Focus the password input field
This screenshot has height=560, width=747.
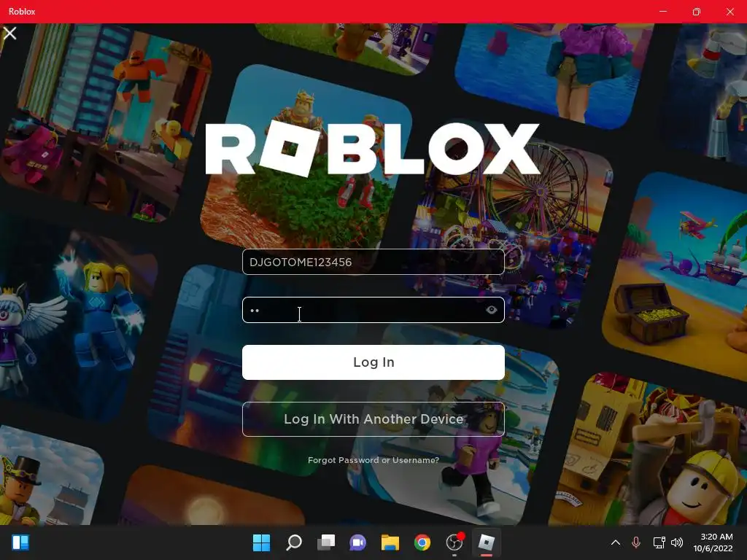tap(373, 310)
